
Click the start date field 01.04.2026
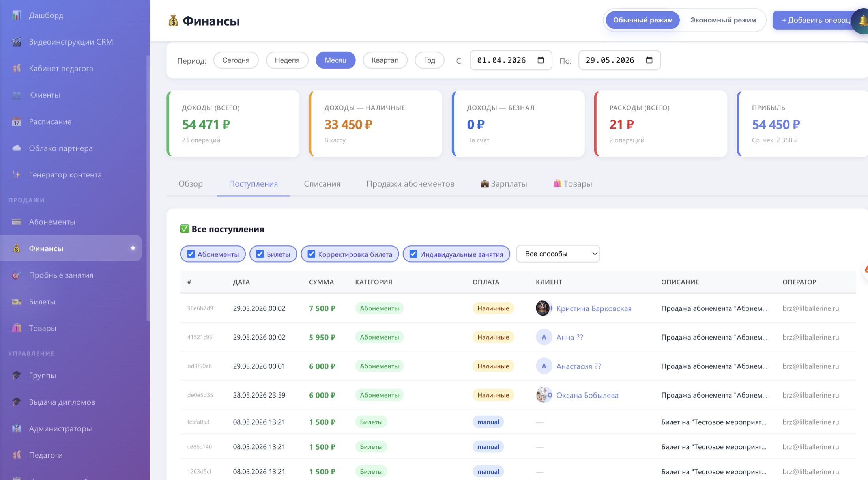pyautogui.click(x=511, y=60)
